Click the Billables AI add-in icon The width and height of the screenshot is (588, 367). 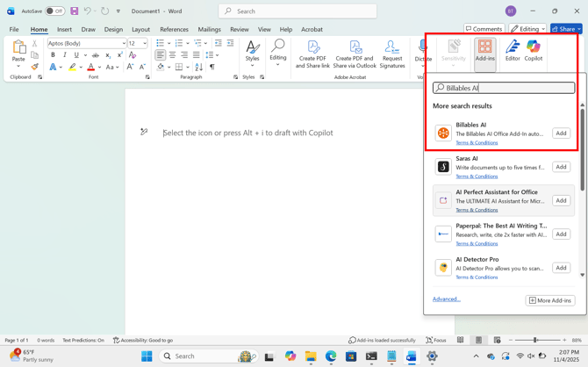(x=443, y=133)
